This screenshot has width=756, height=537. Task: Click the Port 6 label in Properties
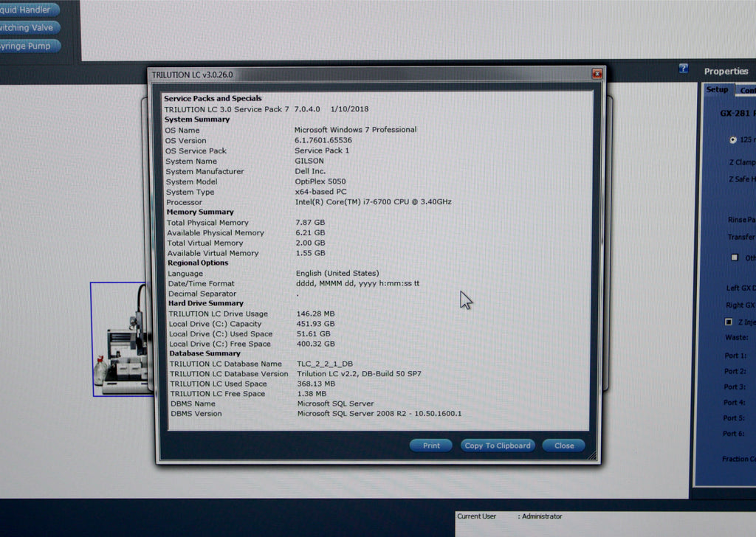point(733,434)
